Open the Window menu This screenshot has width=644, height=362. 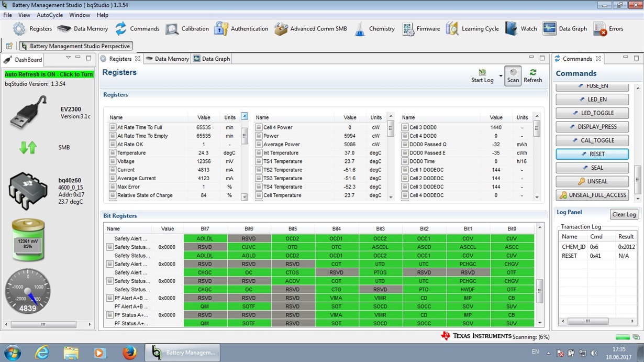click(80, 15)
